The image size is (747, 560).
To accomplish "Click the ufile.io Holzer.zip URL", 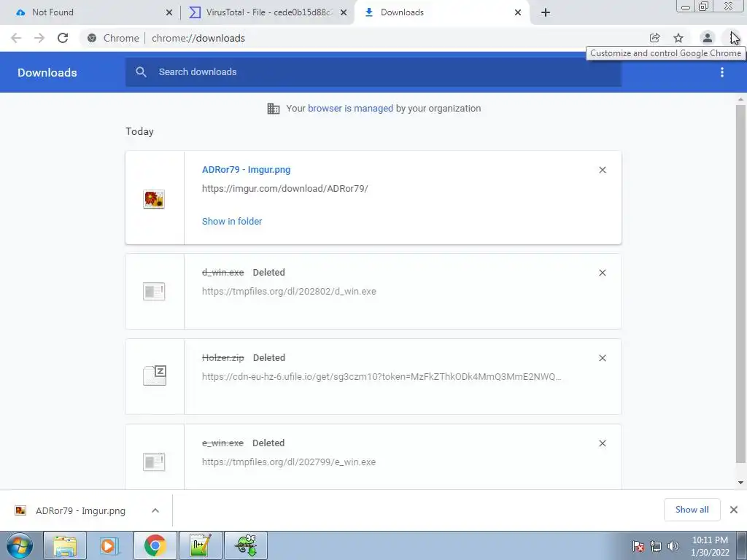I will coord(382,377).
